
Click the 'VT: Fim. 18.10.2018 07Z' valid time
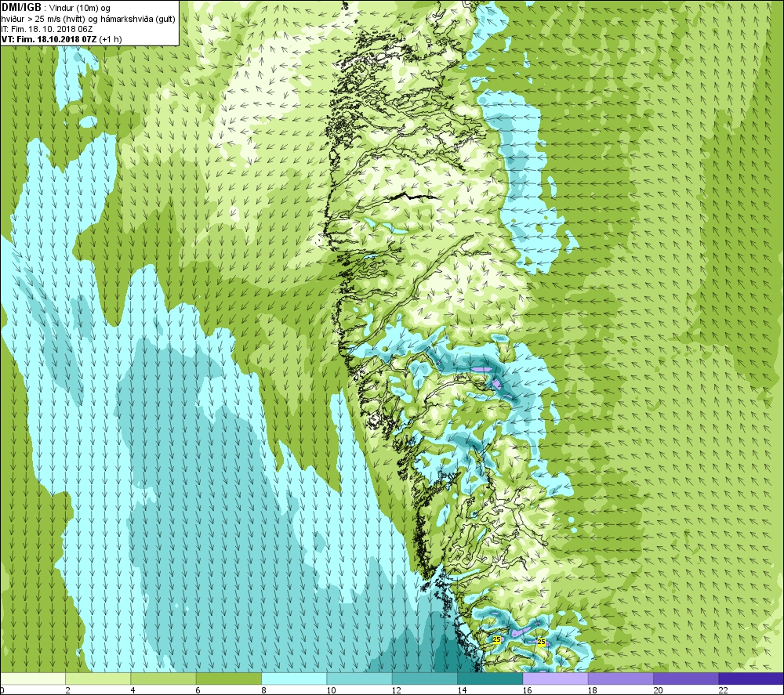pos(49,39)
